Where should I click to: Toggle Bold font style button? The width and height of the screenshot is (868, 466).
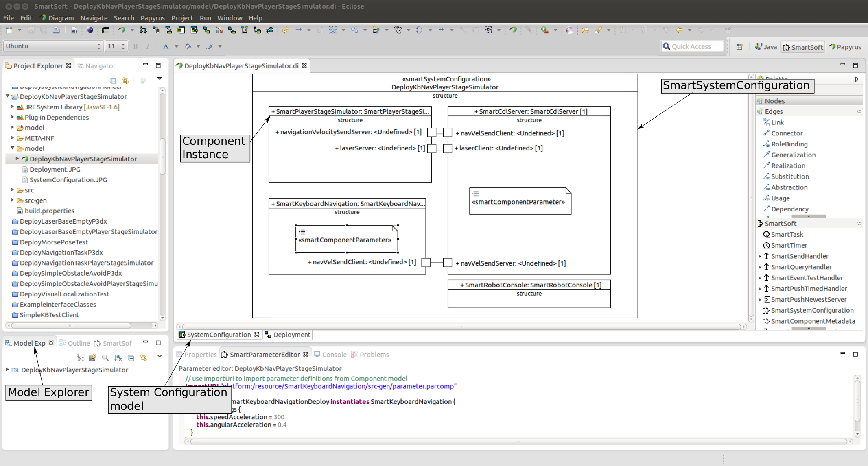pyautogui.click(x=136, y=46)
